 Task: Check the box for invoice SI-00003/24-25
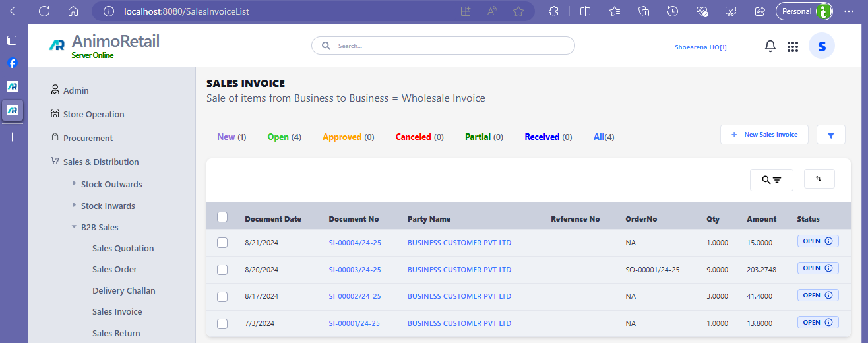[222, 270]
